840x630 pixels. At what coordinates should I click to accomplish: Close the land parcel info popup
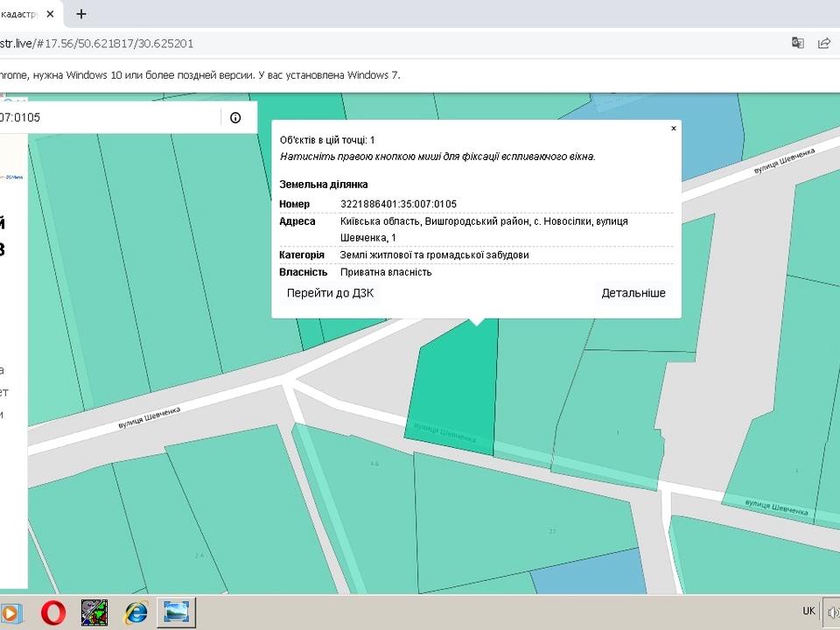pyautogui.click(x=673, y=129)
